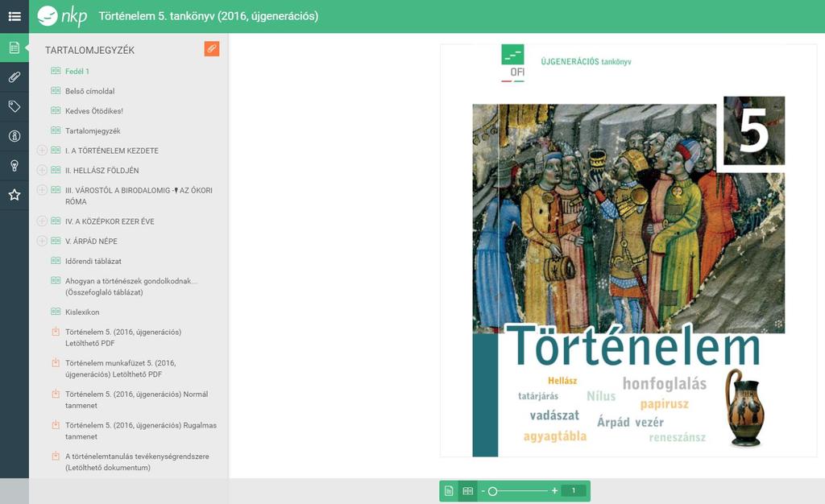Click the book icon beside Kislexikon

coord(56,312)
